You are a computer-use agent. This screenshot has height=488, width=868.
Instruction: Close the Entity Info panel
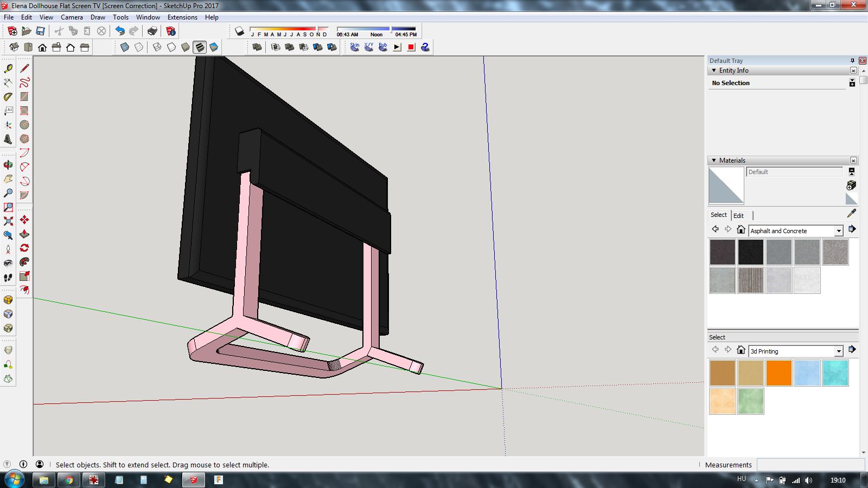(853, 70)
